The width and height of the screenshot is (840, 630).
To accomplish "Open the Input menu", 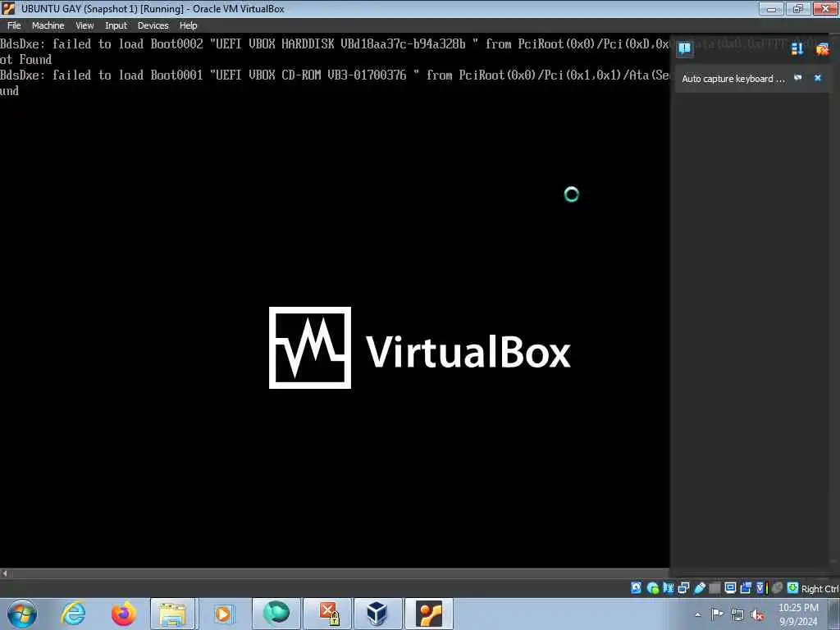I will [116, 25].
